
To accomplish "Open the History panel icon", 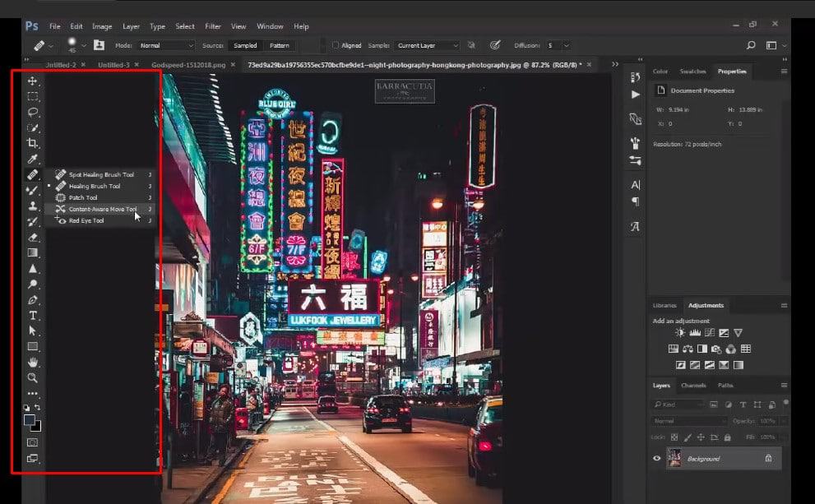I will pyautogui.click(x=635, y=77).
